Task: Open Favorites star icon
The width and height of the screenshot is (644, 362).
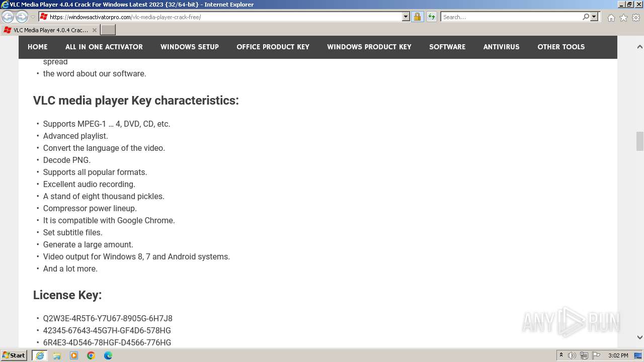Action: point(623,18)
